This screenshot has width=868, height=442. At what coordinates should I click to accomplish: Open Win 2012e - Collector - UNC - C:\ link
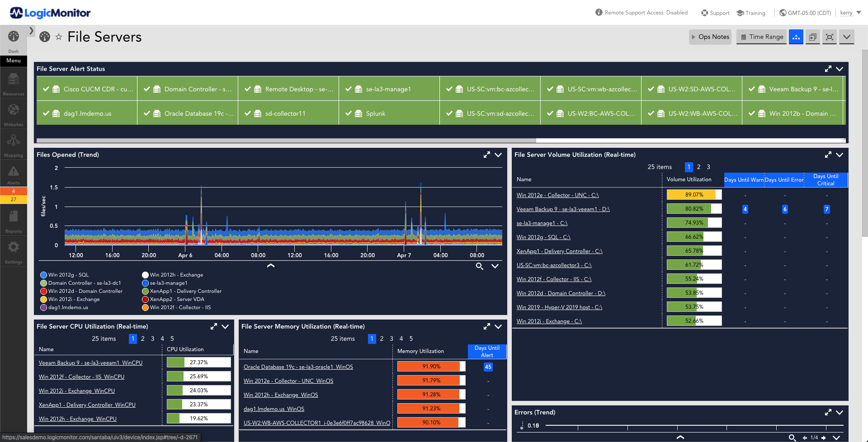click(557, 195)
